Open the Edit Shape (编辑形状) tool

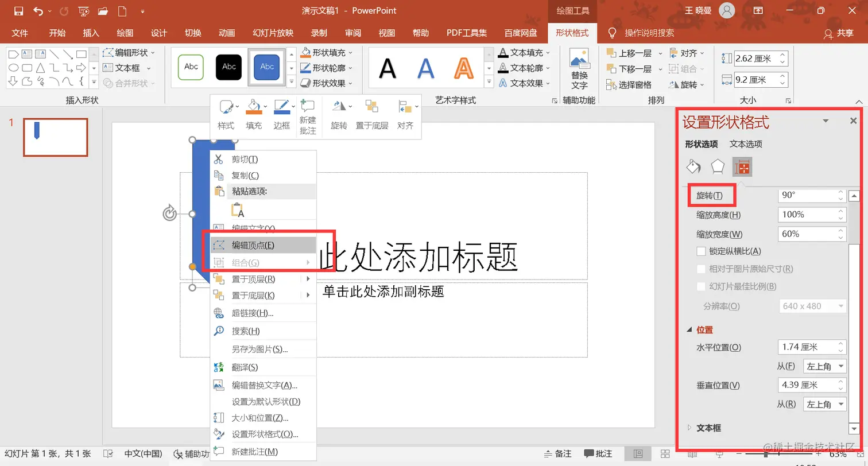(x=129, y=53)
